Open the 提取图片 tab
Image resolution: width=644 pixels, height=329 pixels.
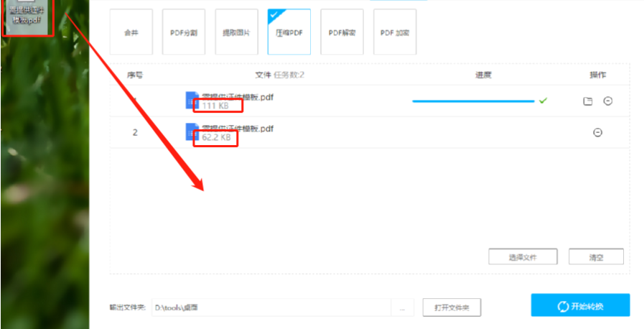coord(237,32)
